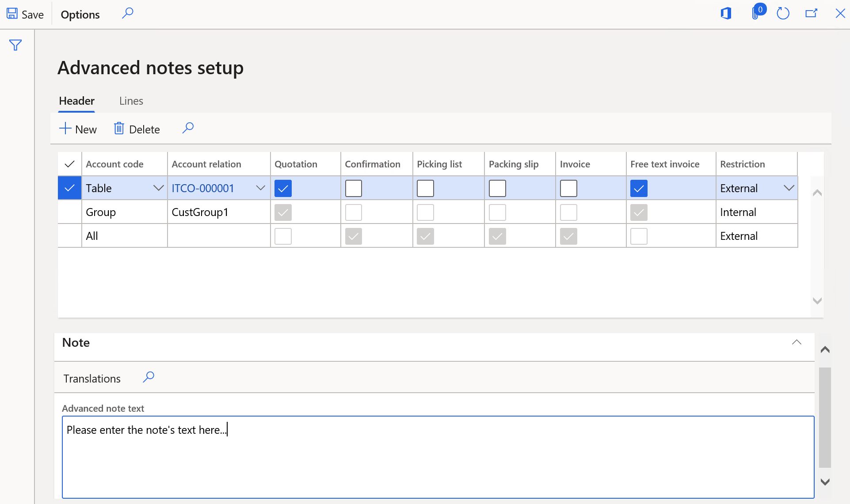Toggle the Confirmation checkbox for All row
The width and height of the screenshot is (850, 504).
coord(353,235)
